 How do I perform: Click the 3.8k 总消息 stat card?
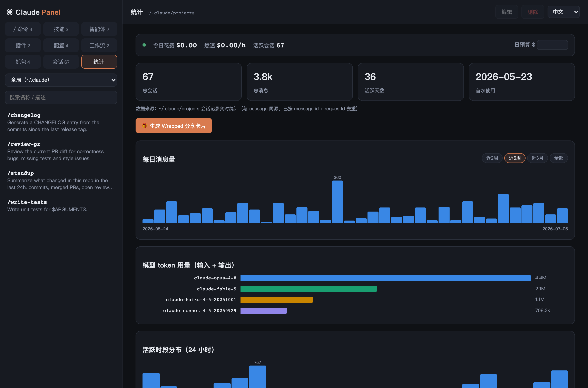(x=300, y=82)
